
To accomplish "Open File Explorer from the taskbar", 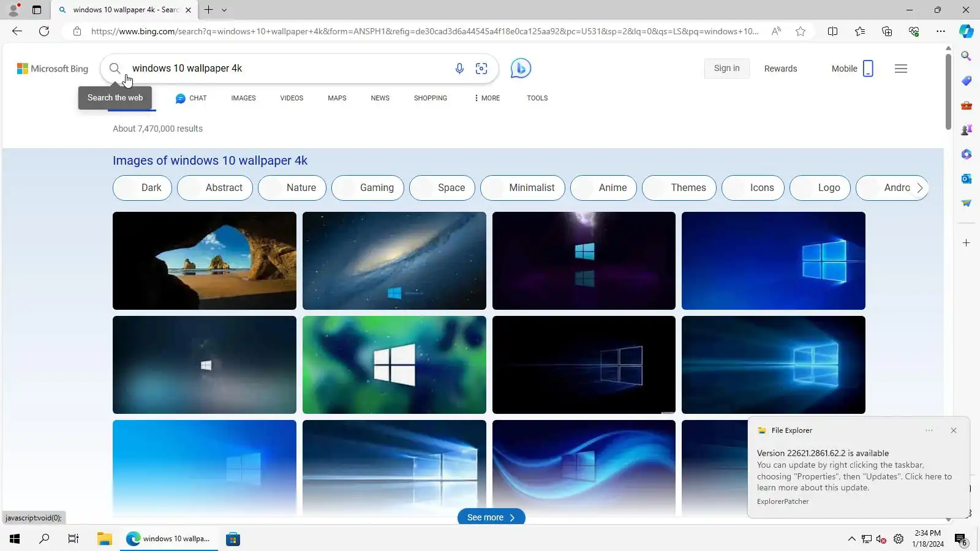I will pyautogui.click(x=104, y=539).
